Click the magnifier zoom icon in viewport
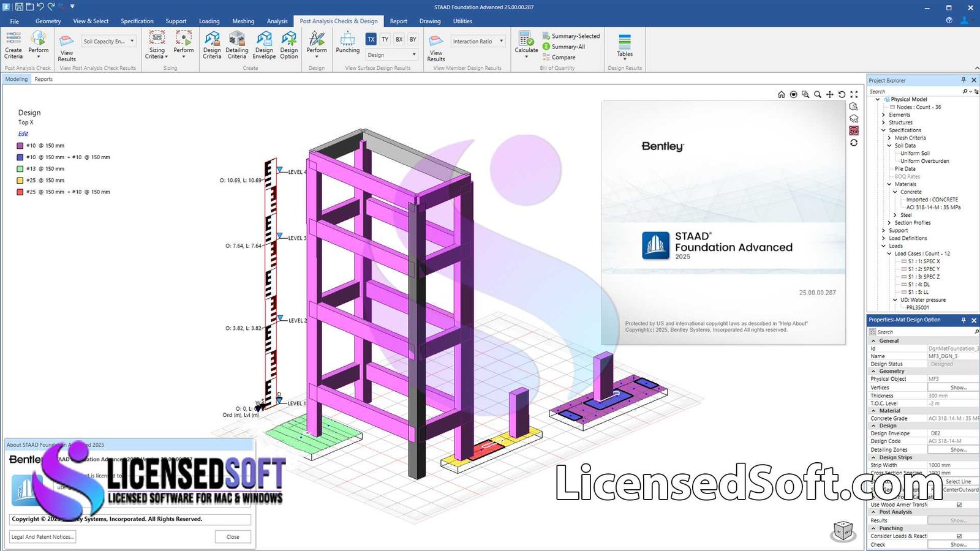Image resolution: width=980 pixels, height=551 pixels. [818, 94]
